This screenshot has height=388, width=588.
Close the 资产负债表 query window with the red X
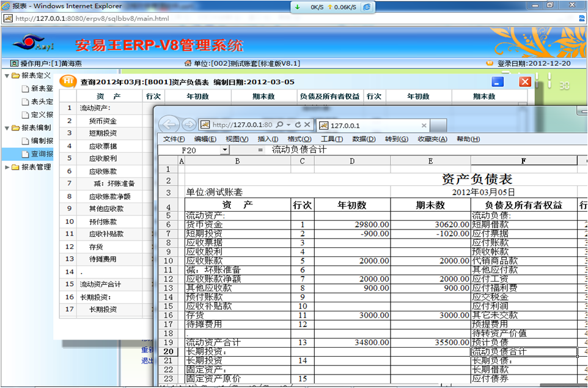(525, 81)
